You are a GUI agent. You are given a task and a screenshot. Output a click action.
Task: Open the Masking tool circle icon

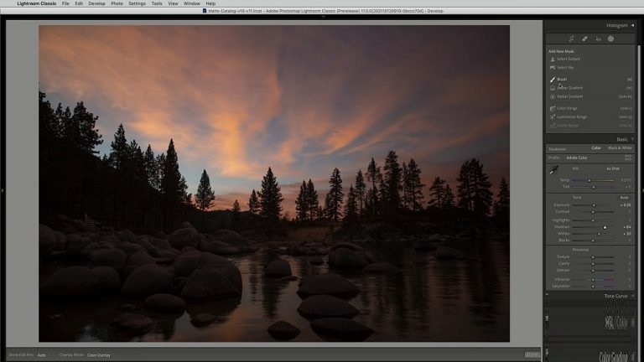click(x=610, y=39)
